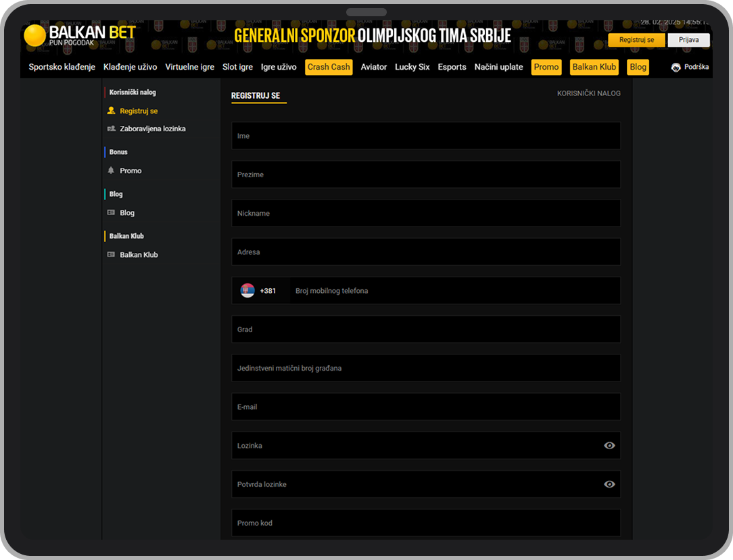Screen dimensions: 733x560
Task: Focus the Ime input field
Action: [x=426, y=135]
